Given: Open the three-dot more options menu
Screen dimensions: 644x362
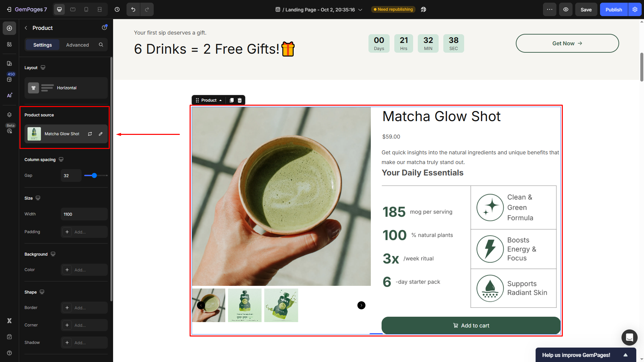Looking at the screenshot, I should 550,9.
